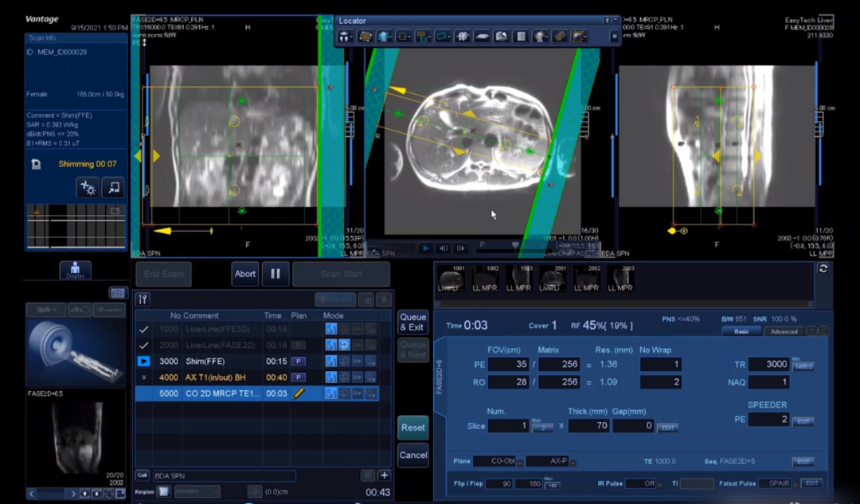This screenshot has height=504, width=860.
Task: Click EDIT next to Seq. FASE2D+5
Action: [x=803, y=461]
